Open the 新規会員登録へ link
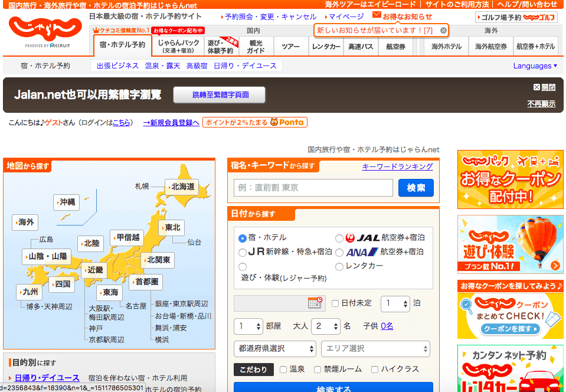The height and width of the screenshot is (392, 566). tap(171, 123)
